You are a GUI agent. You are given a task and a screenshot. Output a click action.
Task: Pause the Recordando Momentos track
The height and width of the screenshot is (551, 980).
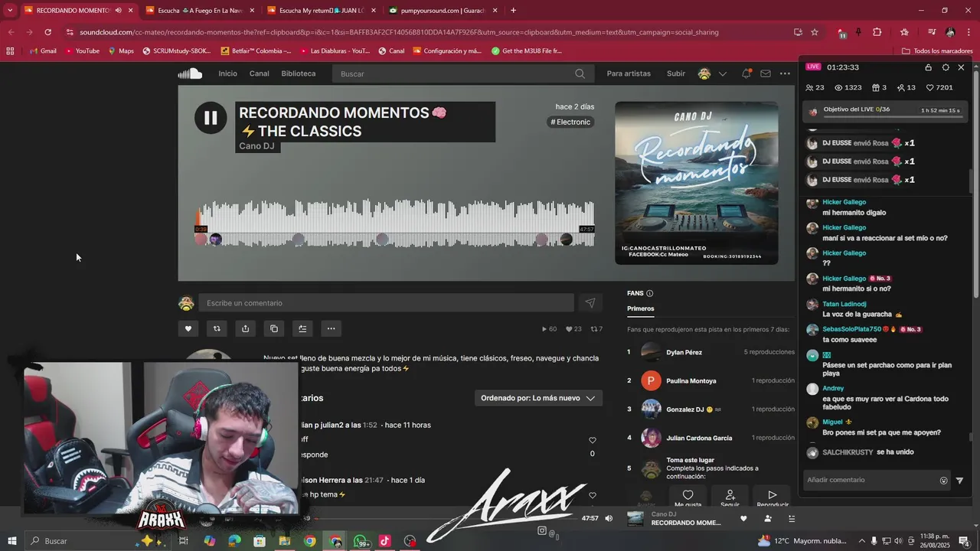(x=210, y=118)
